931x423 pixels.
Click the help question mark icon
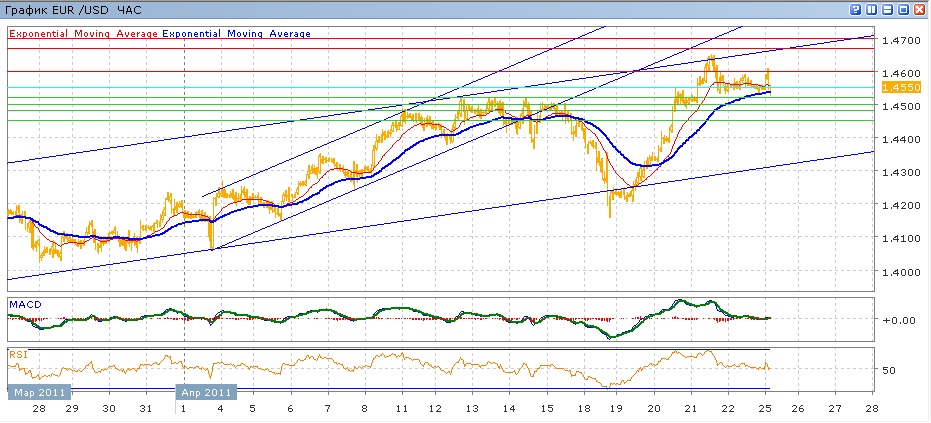click(856, 9)
